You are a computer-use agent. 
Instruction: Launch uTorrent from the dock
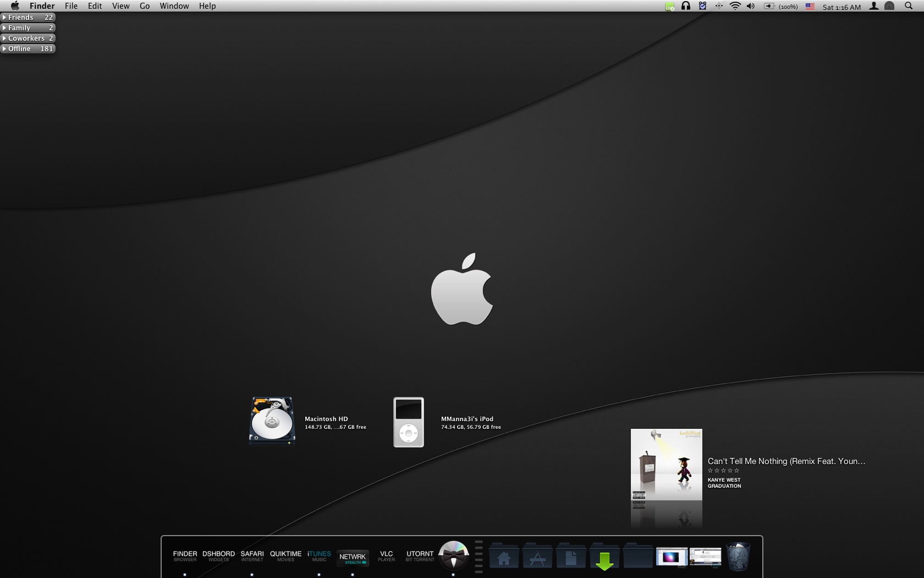pyautogui.click(x=420, y=556)
